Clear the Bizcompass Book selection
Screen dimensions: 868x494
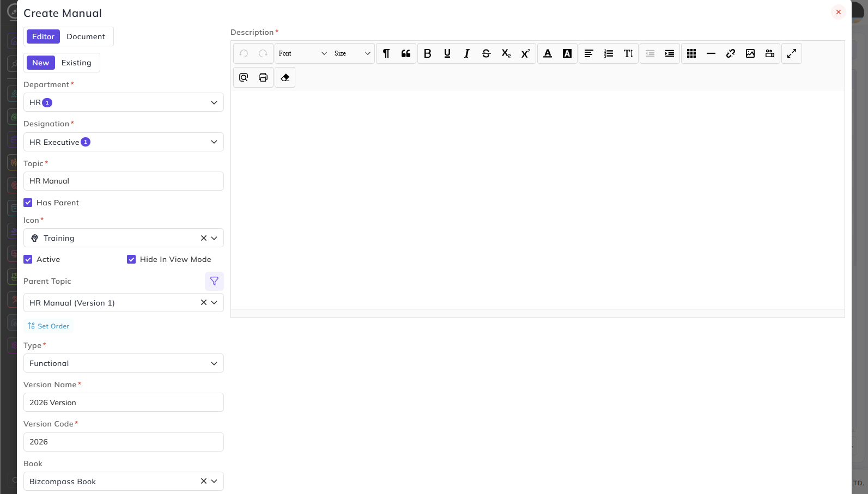pyautogui.click(x=204, y=481)
